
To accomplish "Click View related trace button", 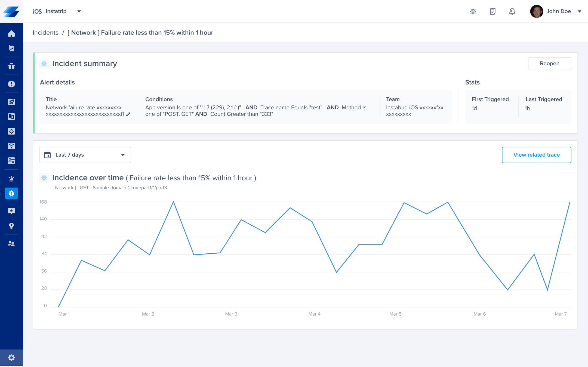I will 536,155.
